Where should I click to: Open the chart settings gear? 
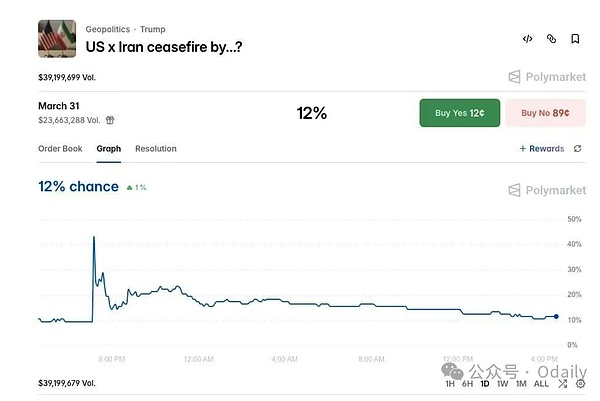tap(581, 383)
